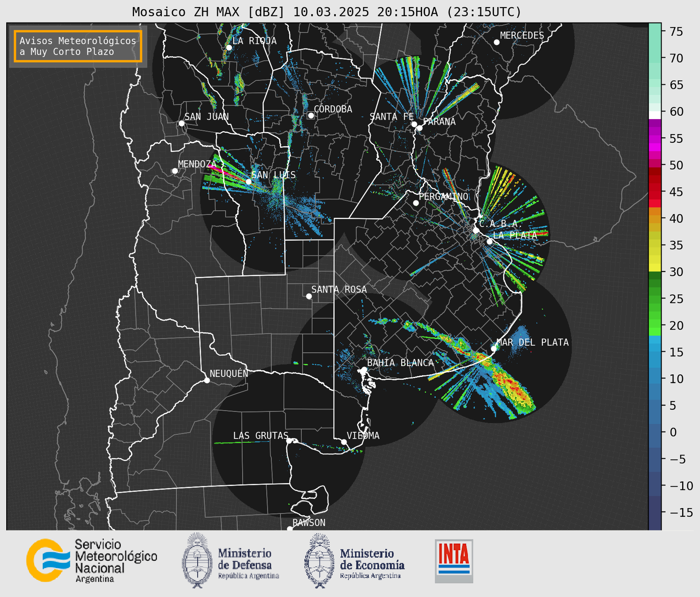Click the colorbar tick label 65
Screen dimensions: 700x597
(676, 85)
